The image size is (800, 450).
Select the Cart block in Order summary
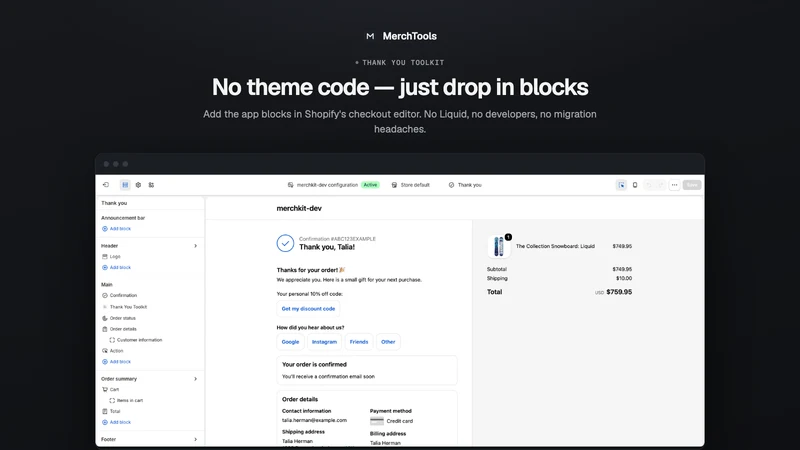[111, 389]
